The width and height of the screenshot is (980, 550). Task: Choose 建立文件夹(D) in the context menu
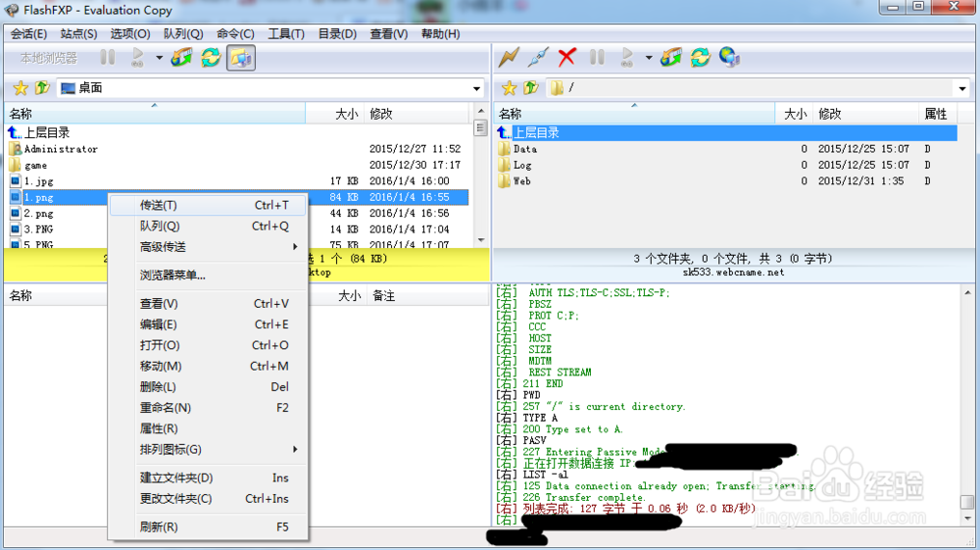tap(208, 478)
